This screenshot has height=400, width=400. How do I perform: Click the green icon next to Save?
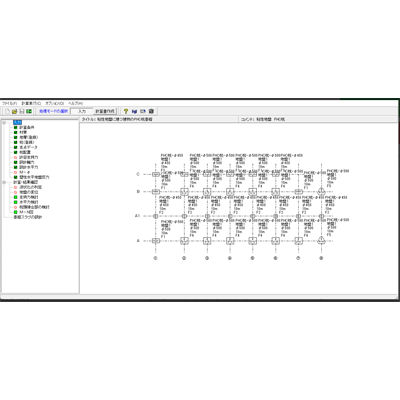(x=29, y=111)
